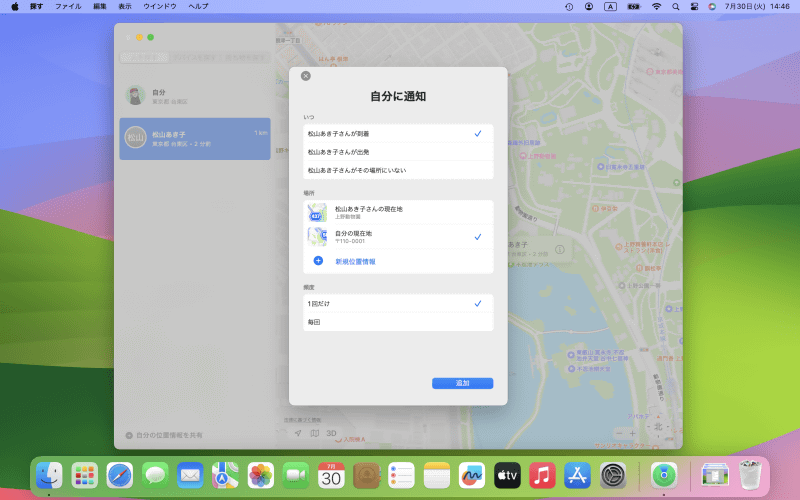Select 松山あき子さんがその場所にいない option
This screenshot has height=500, width=800.
398,170
